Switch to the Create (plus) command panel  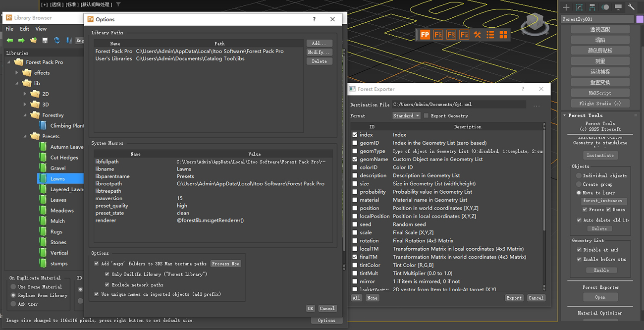click(566, 7)
